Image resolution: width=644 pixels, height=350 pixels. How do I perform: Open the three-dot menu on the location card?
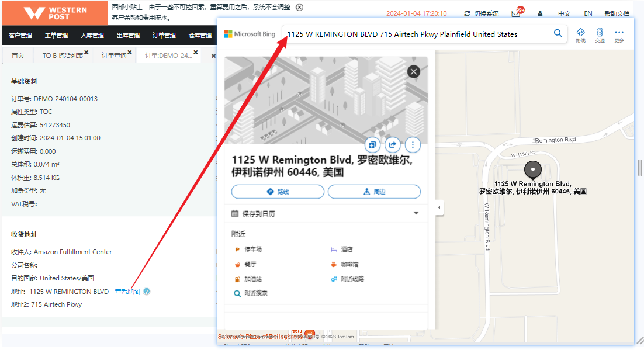pyautogui.click(x=413, y=144)
